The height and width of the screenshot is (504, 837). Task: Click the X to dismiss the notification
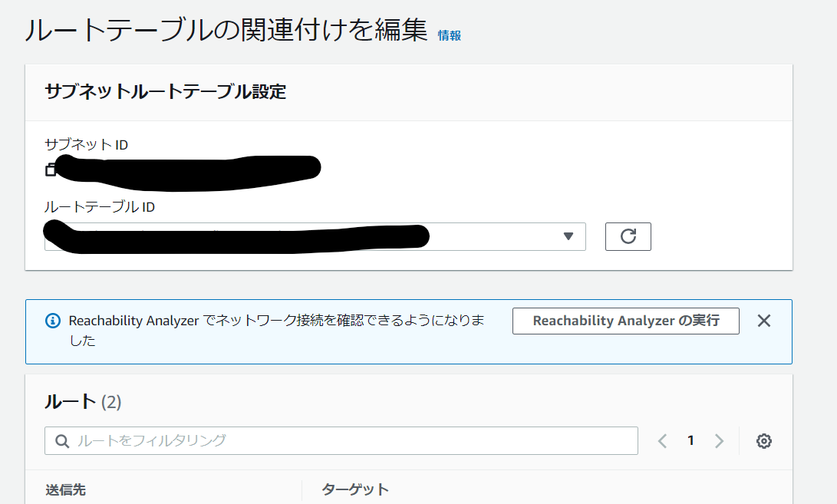[x=763, y=321]
